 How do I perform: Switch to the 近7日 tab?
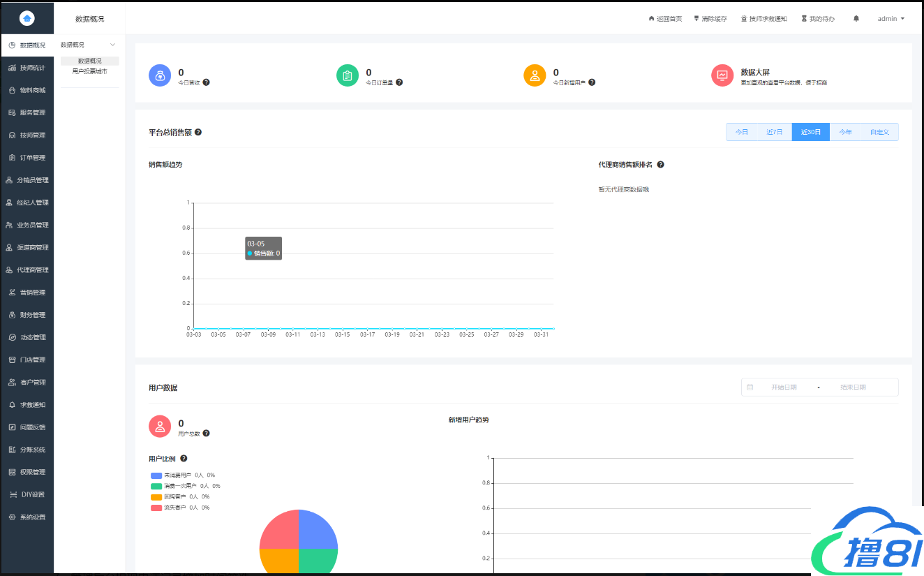[x=775, y=132]
